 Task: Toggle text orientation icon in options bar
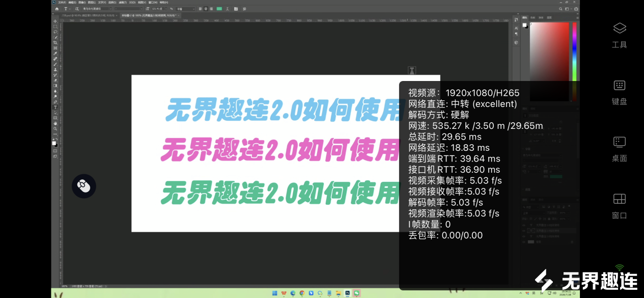coord(77,9)
